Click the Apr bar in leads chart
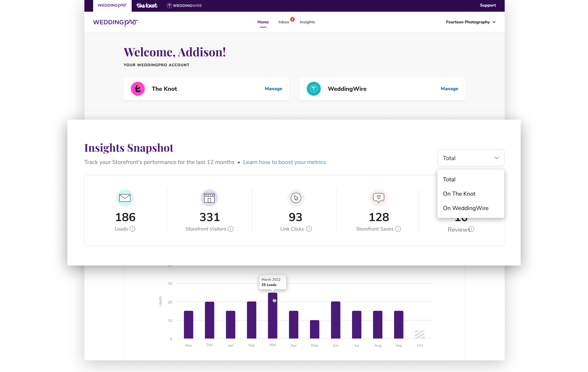Image resolution: width=588 pixels, height=372 pixels. pos(293,325)
